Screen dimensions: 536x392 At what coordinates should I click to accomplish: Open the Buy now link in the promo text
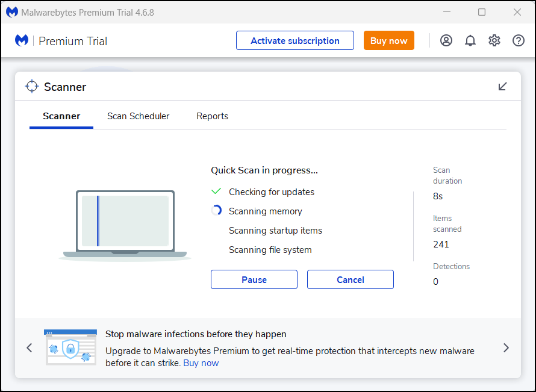(201, 362)
